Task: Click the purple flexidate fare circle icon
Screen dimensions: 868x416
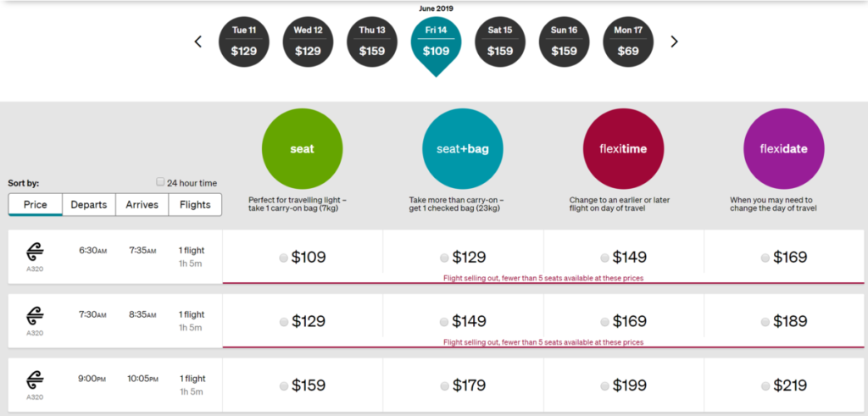Action: [x=783, y=149]
